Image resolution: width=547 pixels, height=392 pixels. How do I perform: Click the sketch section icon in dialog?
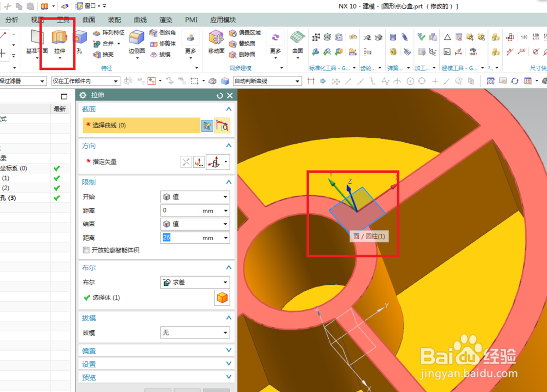(207, 126)
